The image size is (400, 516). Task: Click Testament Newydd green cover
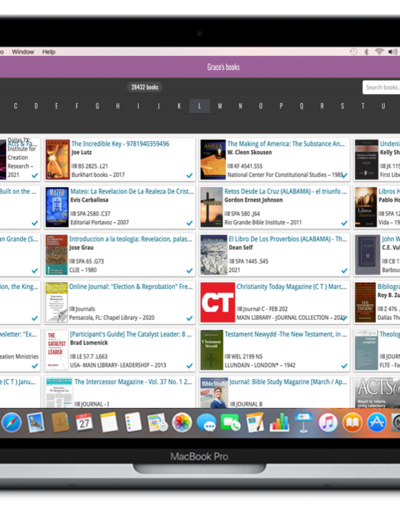(211, 350)
